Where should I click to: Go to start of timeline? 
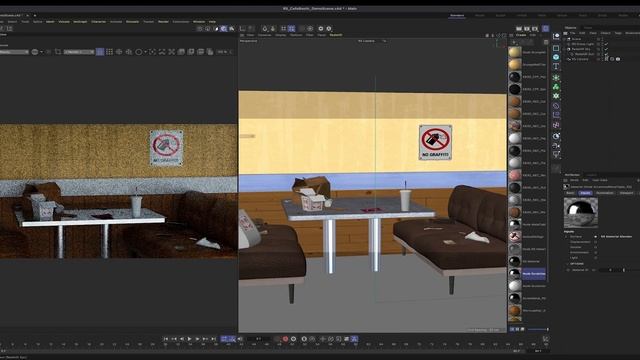(x=165, y=339)
